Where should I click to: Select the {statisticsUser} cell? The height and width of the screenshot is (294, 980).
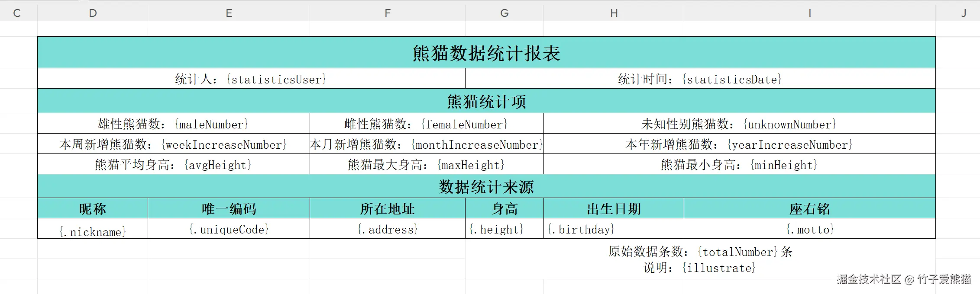pos(251,79)
